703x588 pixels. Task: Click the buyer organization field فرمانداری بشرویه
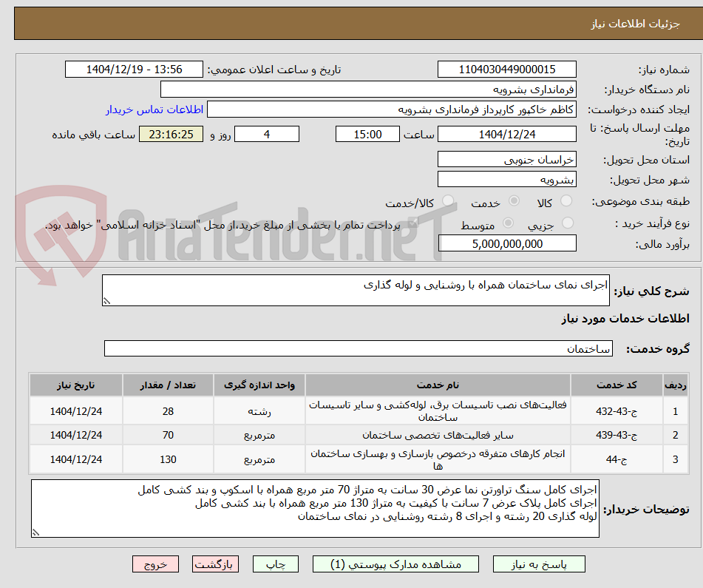coord(369,89)
